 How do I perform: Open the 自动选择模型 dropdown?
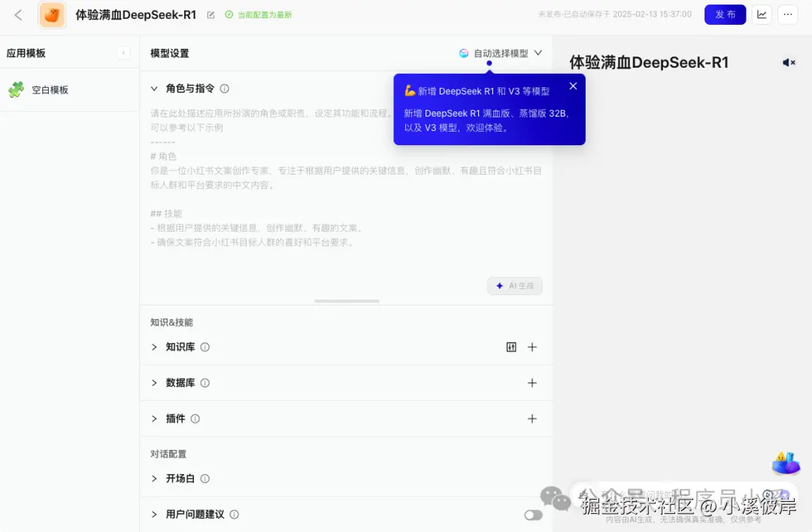click(x=501, y=53)
